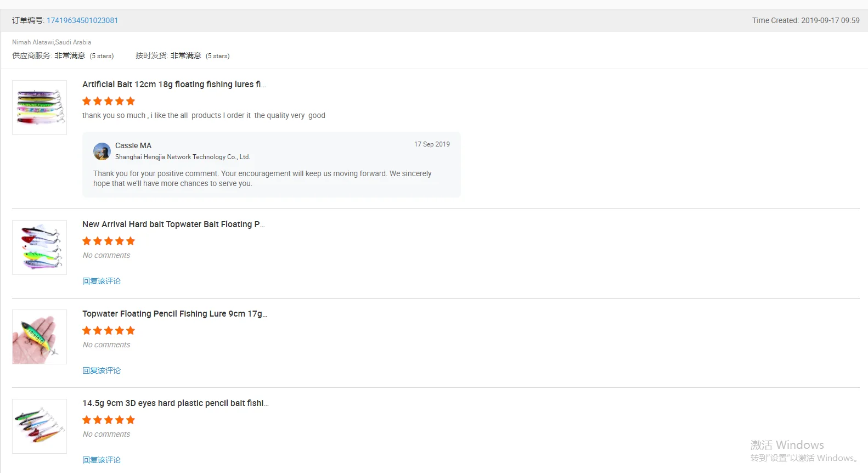Open the Topwater Floating Pencil Fishing Lure title
Image resolution: width=868 pixels, height=473 pixels.
click(174, 314)
